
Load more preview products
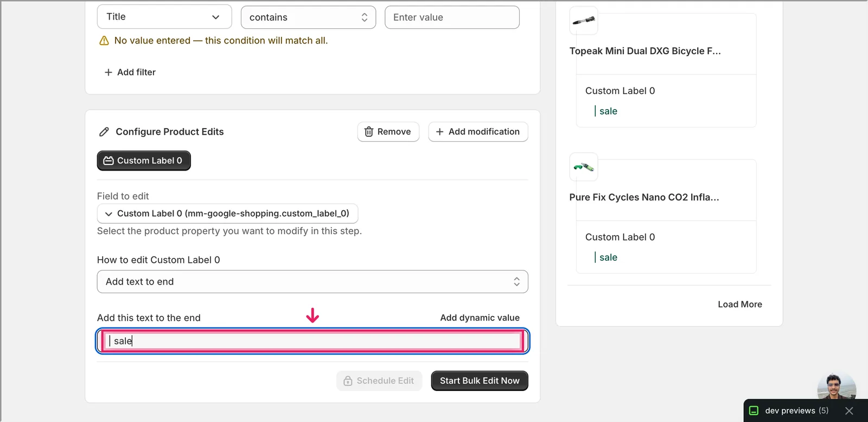(x=740, y=305)
